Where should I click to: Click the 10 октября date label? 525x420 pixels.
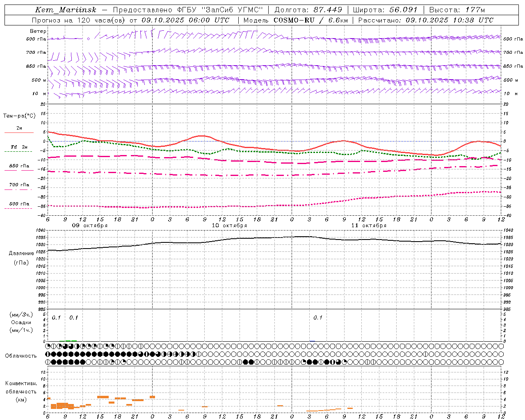[x=229, y=226]
